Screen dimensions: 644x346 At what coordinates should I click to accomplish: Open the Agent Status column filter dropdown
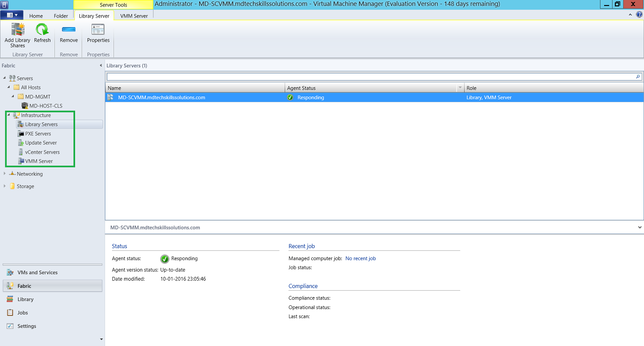(x=460, y=88)
